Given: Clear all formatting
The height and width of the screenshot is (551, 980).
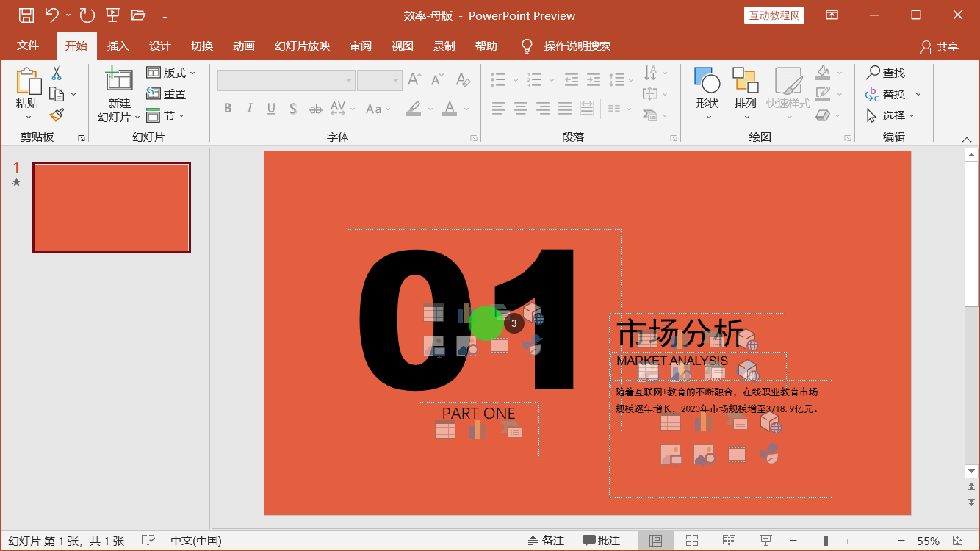Looking at the screenshot, I should (462, 79).
